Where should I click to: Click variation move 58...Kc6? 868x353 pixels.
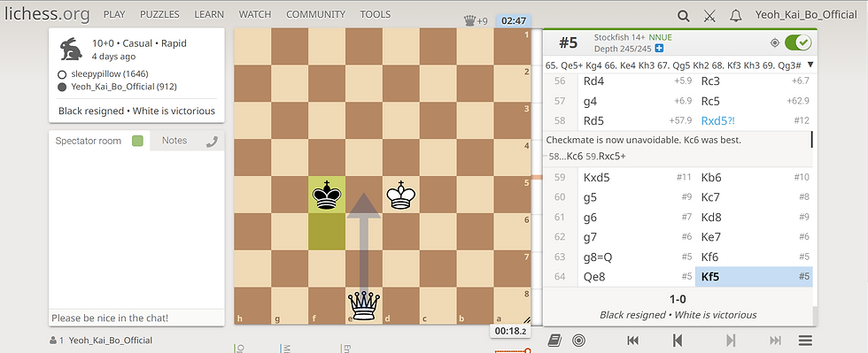565,157
